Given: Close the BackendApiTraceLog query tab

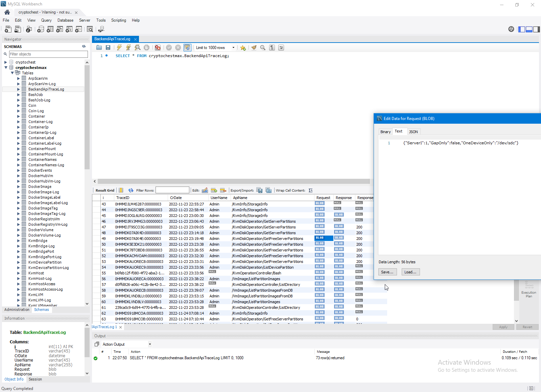Looking at the screenshot, I should [135, 39].
